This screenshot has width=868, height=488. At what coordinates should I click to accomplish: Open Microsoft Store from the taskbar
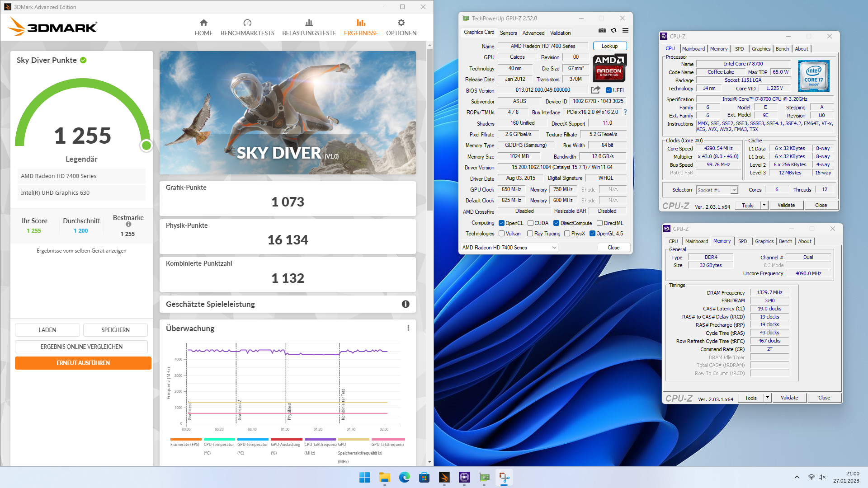[x=424, y=477]
